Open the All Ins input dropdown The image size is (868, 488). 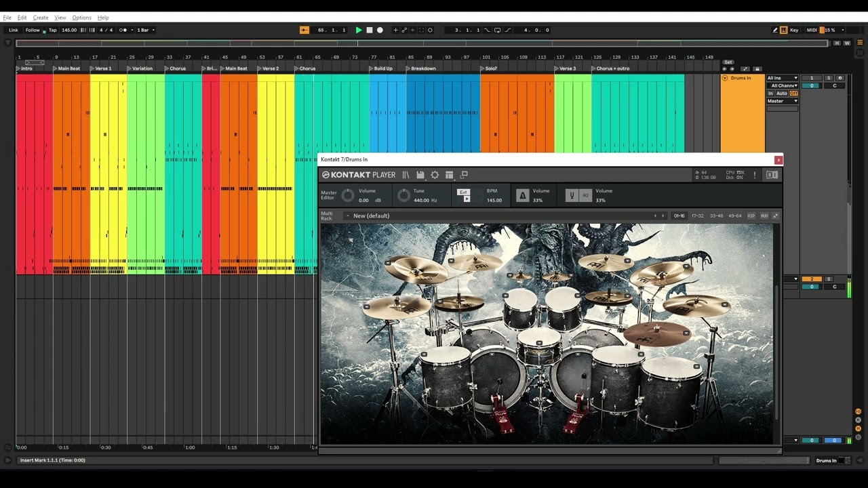(783, 78)
